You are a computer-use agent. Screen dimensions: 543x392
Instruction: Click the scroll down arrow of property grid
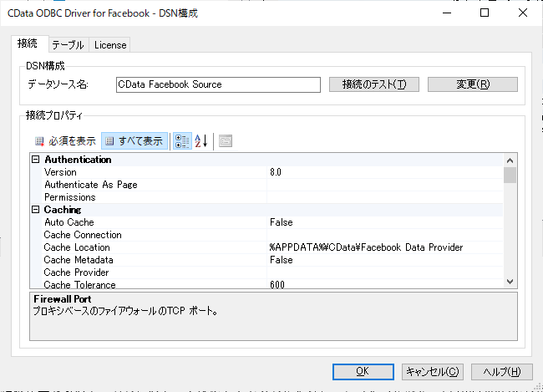point(510,282)
